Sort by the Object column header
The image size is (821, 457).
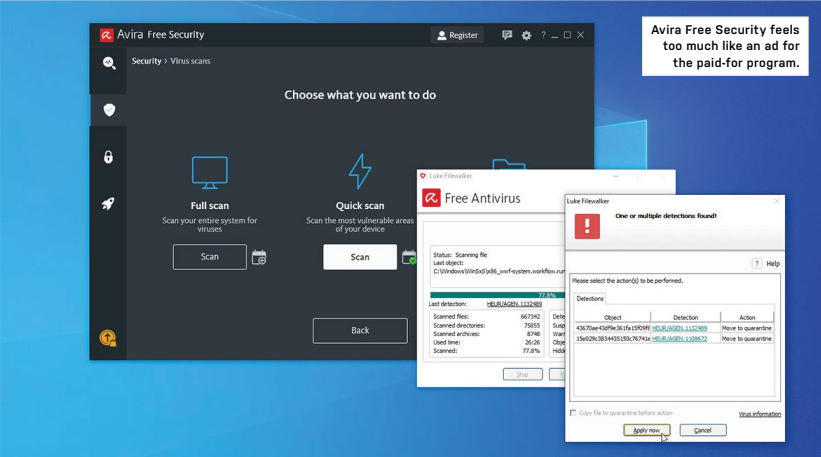click(x=613, y=317)
